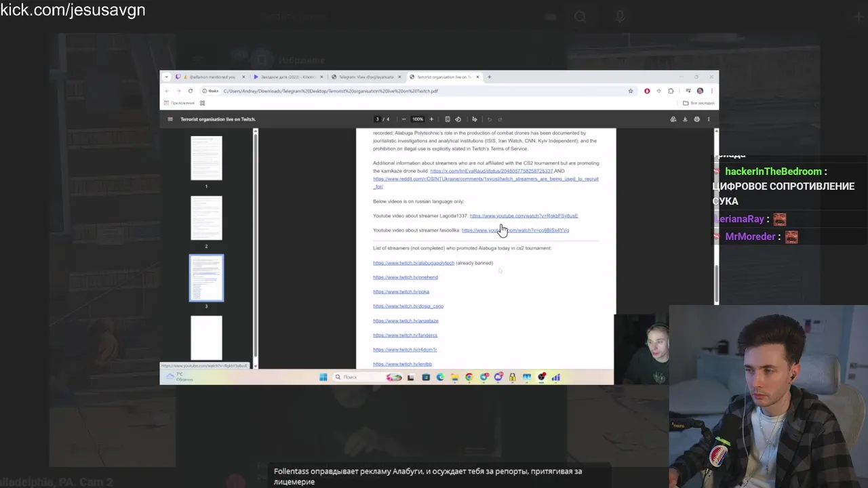Open Microsoft Edge from the taskbar
The width and height of the screenshot is (868, 488).
440,378
